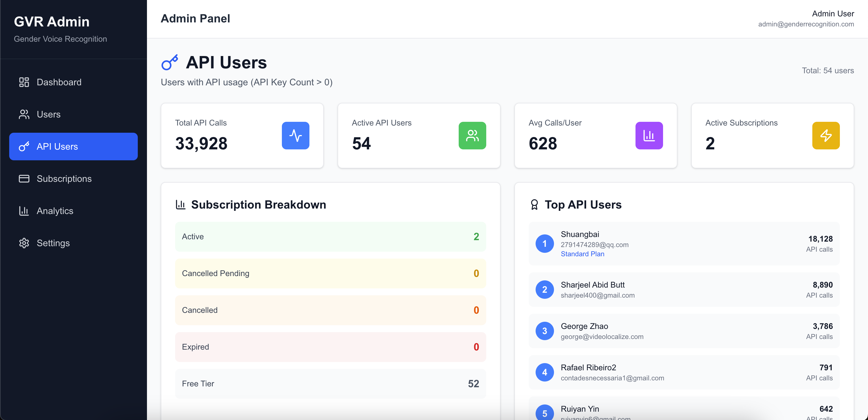Select the Free Tier breakdown row
868x420 pixels.
point(330,384)
